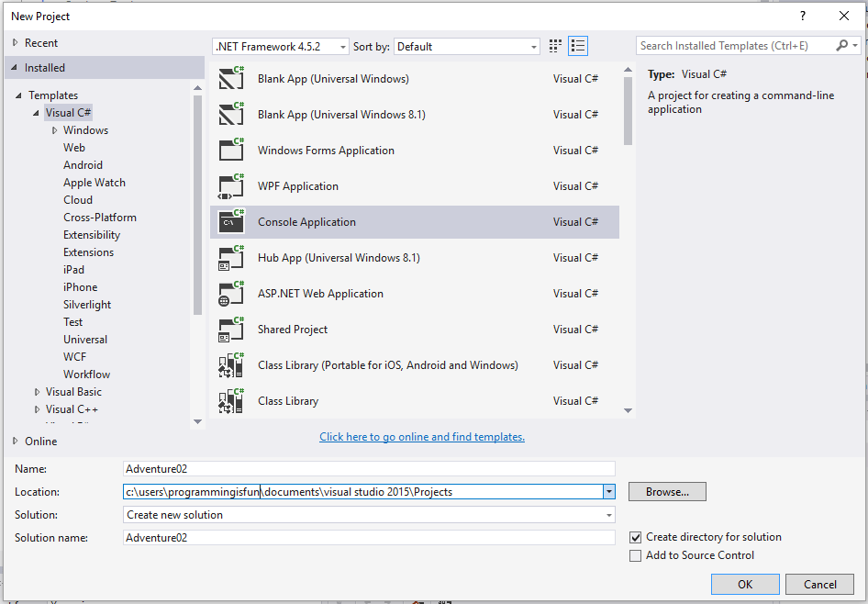Select the Blank App (Universal Windows) template icon

tap(233, 78)
